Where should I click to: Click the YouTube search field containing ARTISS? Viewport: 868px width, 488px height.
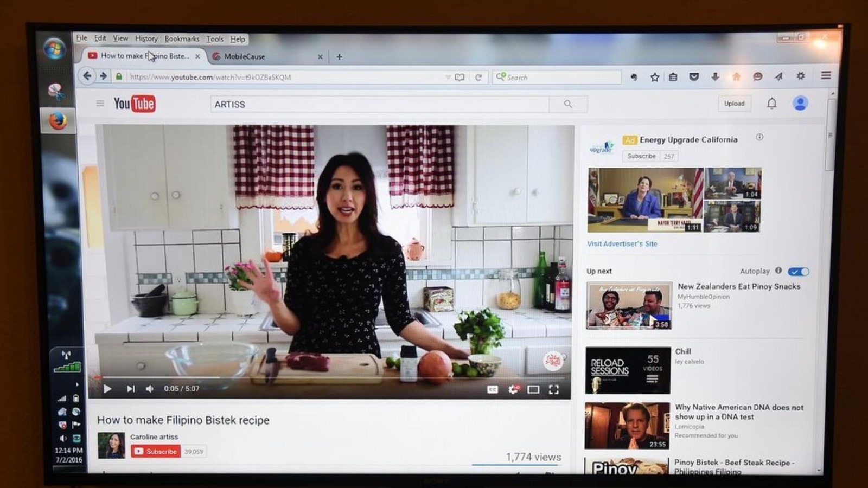[x=380, y=104]
